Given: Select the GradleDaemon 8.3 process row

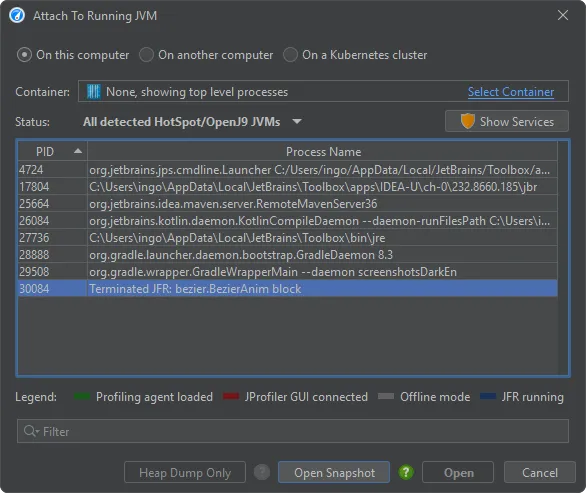Looking at the screenshot, I should [x=288, y=255].
